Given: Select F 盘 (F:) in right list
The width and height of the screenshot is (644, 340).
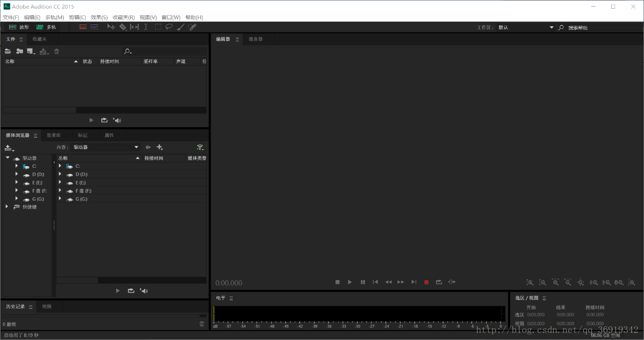Looking at the screenshot, I should click(83, 191).
